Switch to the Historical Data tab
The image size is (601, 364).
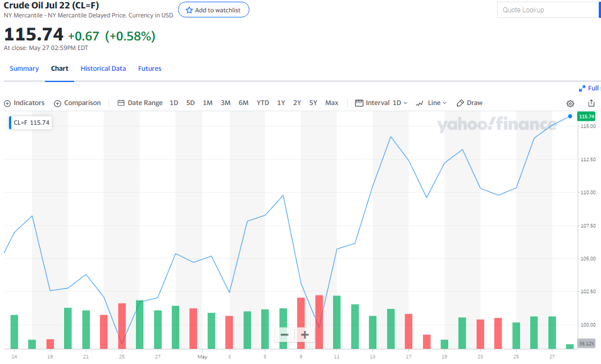[x=103, y=69]
